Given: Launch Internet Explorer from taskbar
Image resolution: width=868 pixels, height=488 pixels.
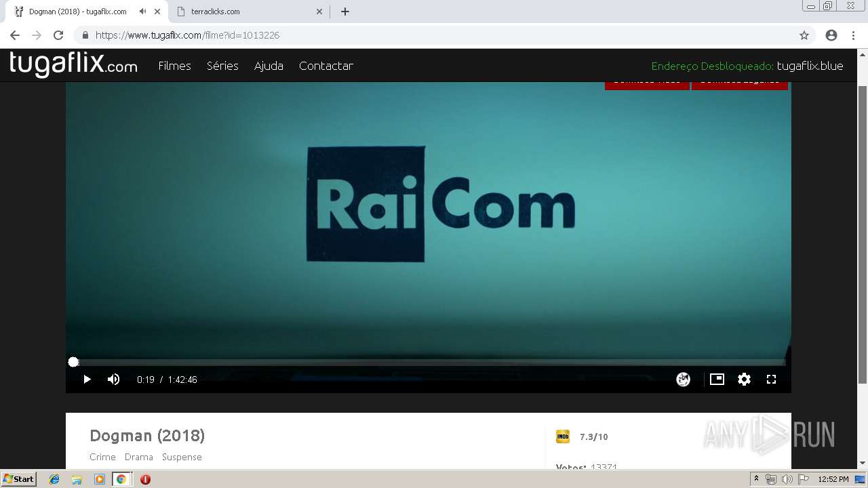Looking at the screenshot, I should (x=54, y=479).
